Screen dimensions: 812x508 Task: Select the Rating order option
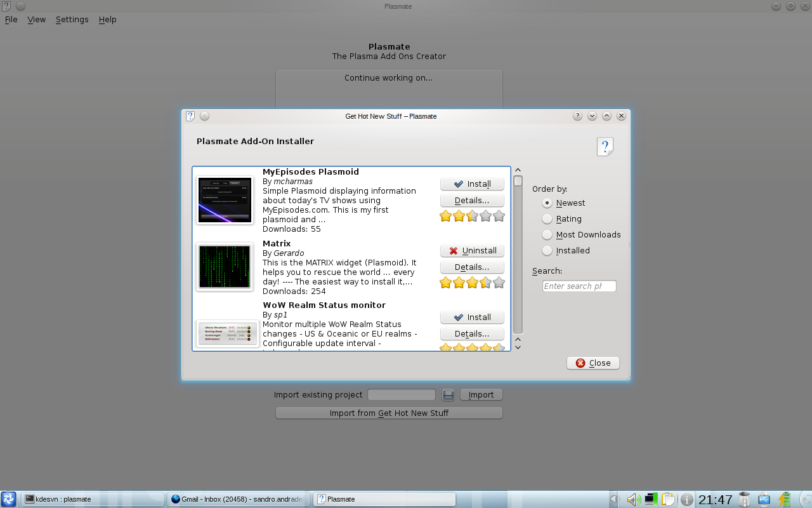[547, 219]
